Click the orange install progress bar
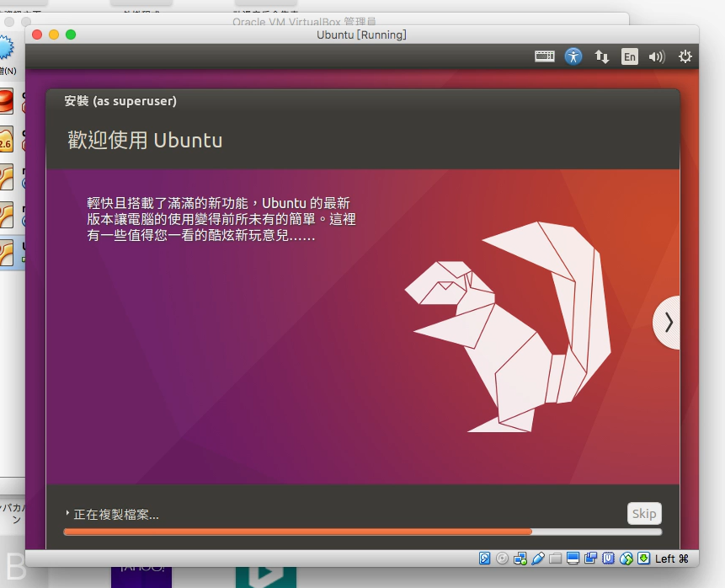This screenshot has height=588, width=725. pos(362,532)
